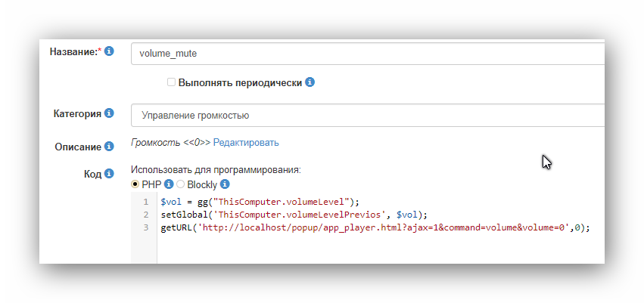644x303 pixels.
Task: Open the info icon beside the PHP option
Action: tap(169, 184)
